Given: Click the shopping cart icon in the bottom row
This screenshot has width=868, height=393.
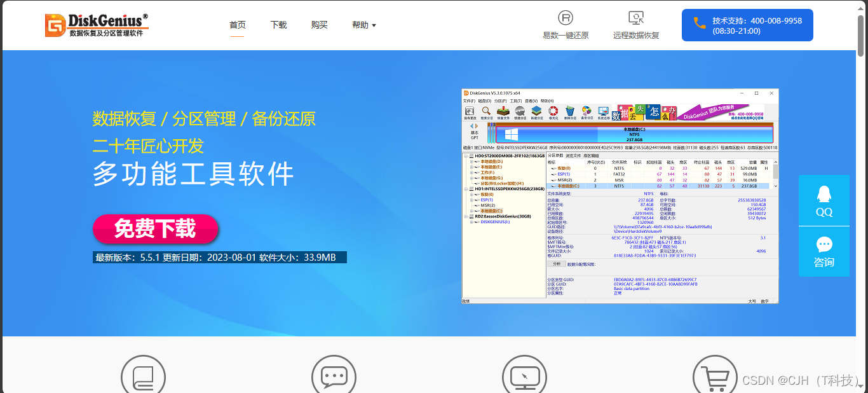Looking at the screenshot, I should click(715, 376).
